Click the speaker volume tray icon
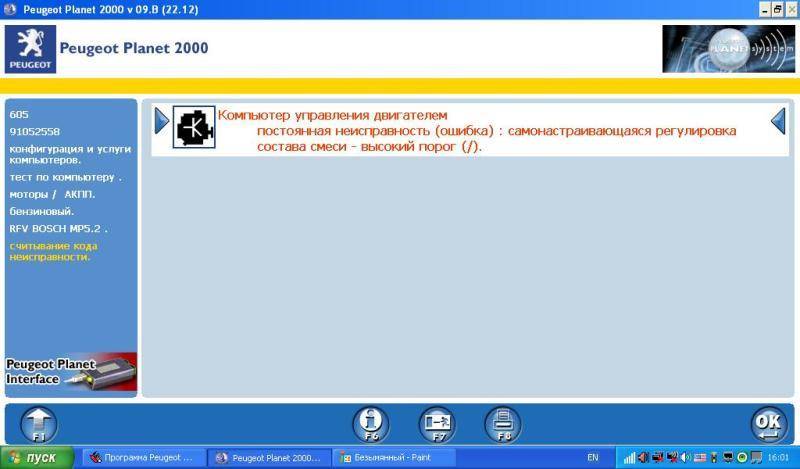This screenshot has width=800, height=469. (x=686, y=458)
